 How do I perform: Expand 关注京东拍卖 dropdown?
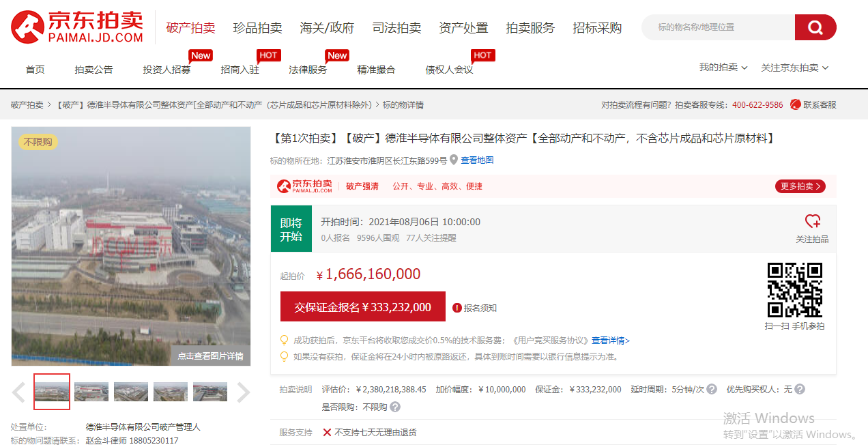click(794, 68)
